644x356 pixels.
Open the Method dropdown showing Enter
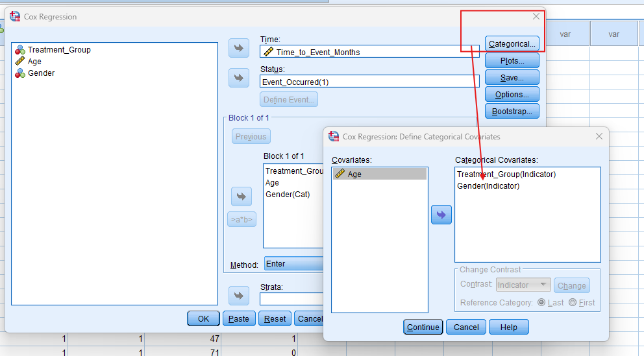(294, 264)
